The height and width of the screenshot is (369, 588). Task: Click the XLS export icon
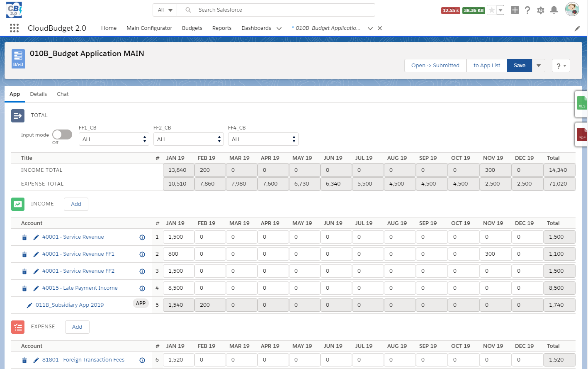[x=582, y=103]
